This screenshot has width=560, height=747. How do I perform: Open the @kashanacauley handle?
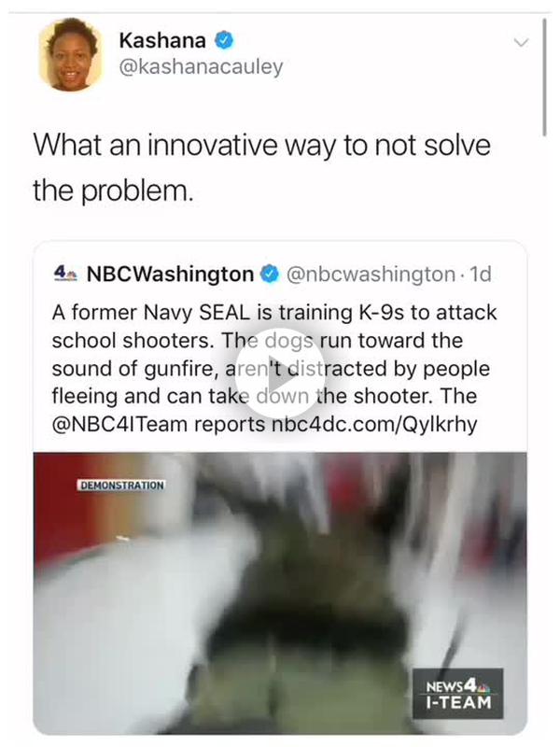point(201,66)
